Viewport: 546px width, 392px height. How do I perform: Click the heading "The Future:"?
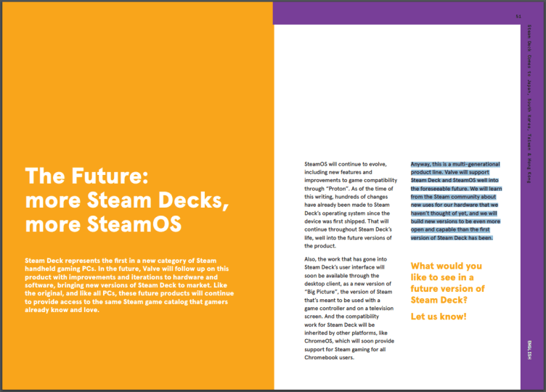(86, 176)
